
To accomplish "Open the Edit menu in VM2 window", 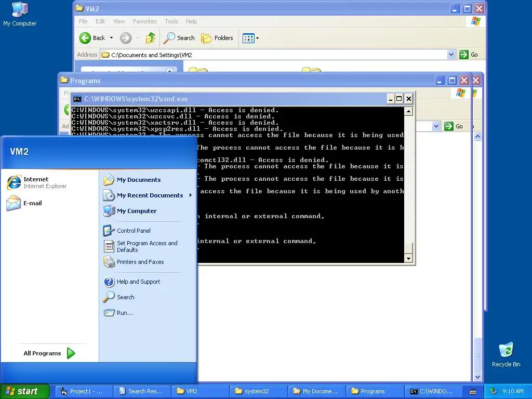I will [x=100, y=21].
